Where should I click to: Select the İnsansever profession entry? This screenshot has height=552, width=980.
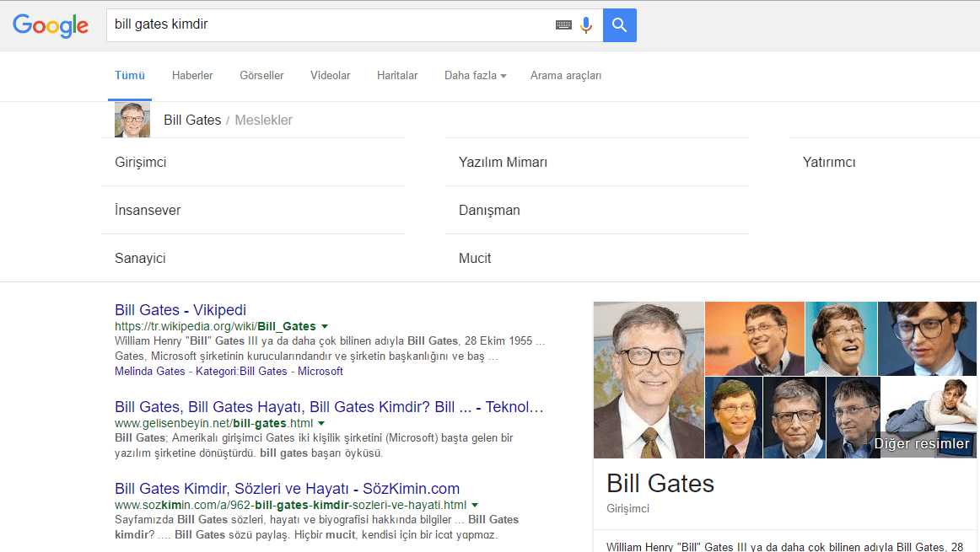(x=148, y=211)
